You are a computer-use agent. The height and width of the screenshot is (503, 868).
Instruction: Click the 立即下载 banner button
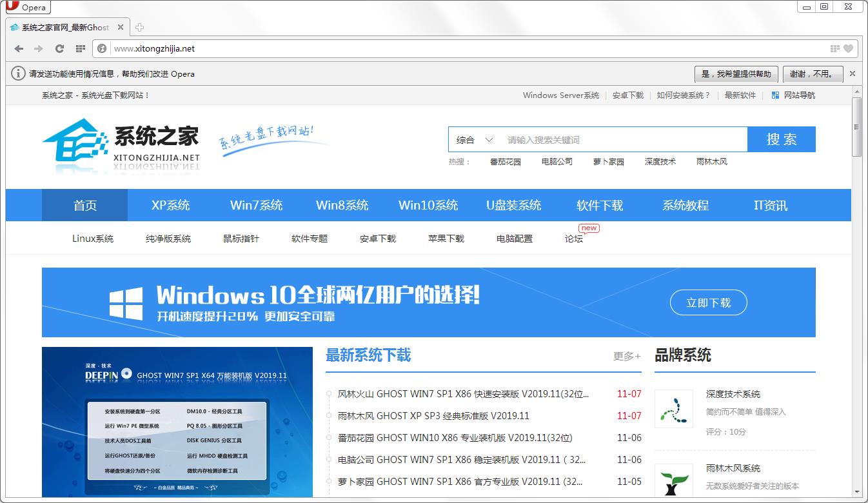point(708,302)
